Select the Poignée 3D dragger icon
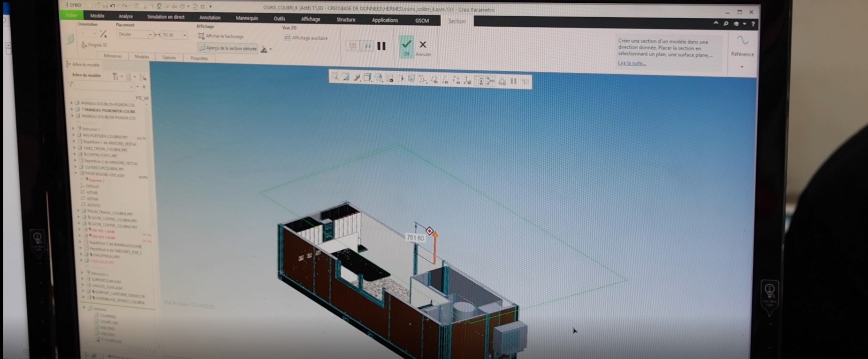This screenshot has width=868, height=359. (84, 45)
